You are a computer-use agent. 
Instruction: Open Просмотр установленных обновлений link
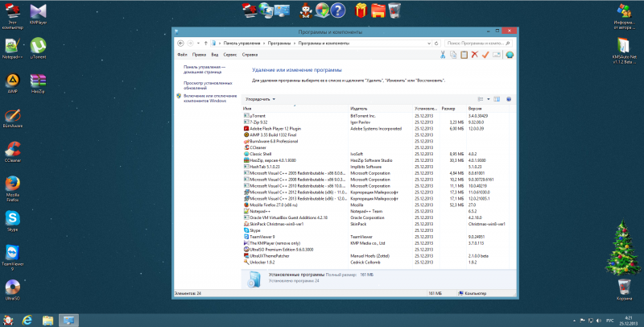coord(208,85)
